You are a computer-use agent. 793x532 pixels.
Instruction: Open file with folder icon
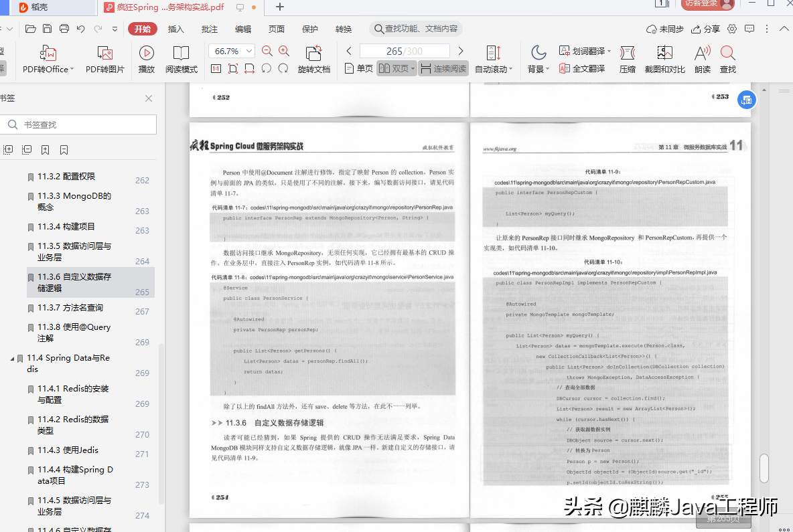click(x=30, y=29)
